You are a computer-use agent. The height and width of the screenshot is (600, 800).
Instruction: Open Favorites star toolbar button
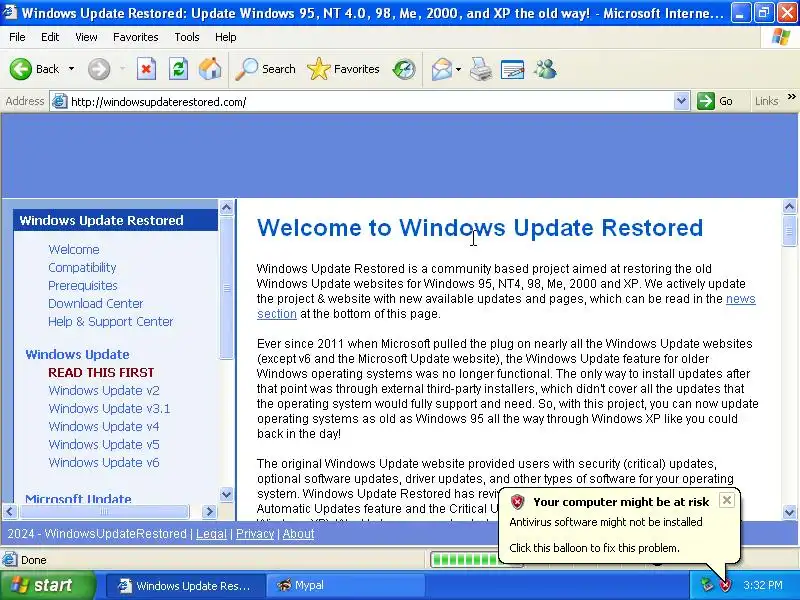coord(343,69)
